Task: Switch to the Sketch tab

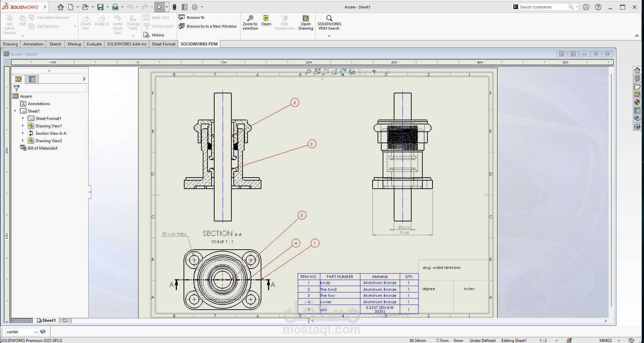Action: click(x=56, y=44)
